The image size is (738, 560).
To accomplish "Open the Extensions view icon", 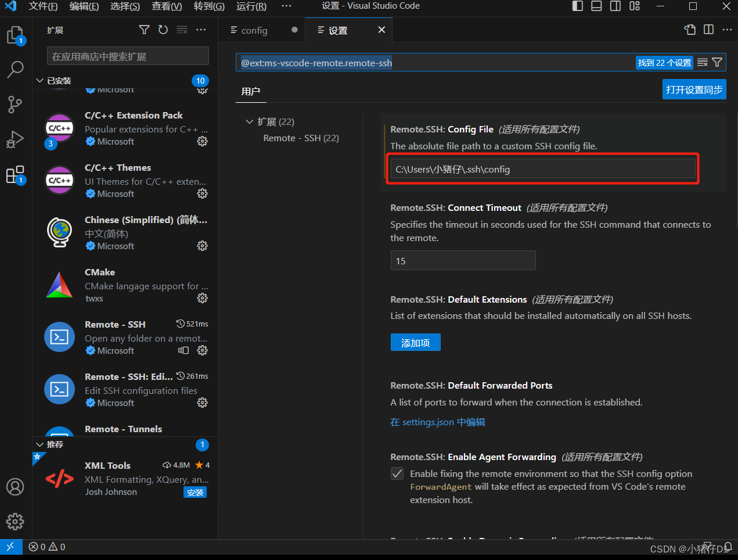I will [15, 174].
